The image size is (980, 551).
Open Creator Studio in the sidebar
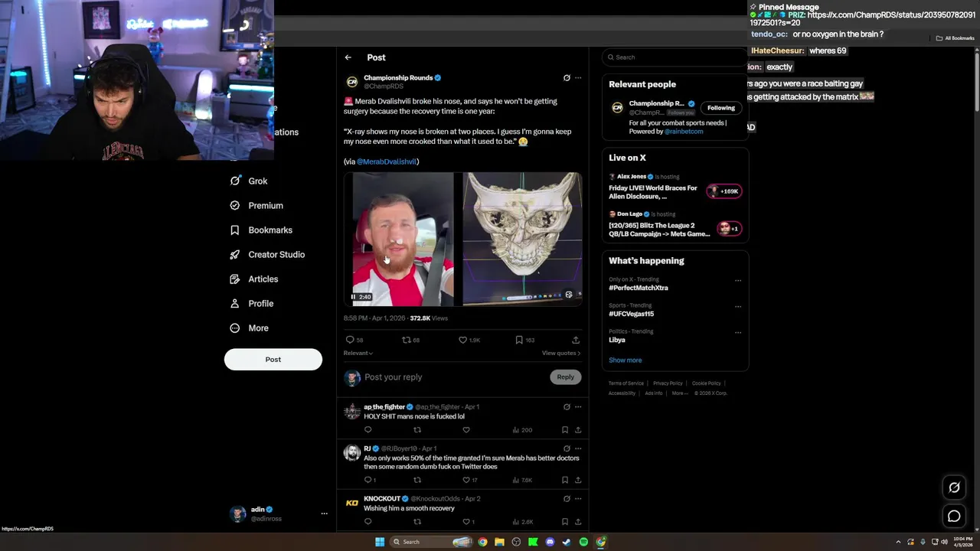click(x=267, y=255)
